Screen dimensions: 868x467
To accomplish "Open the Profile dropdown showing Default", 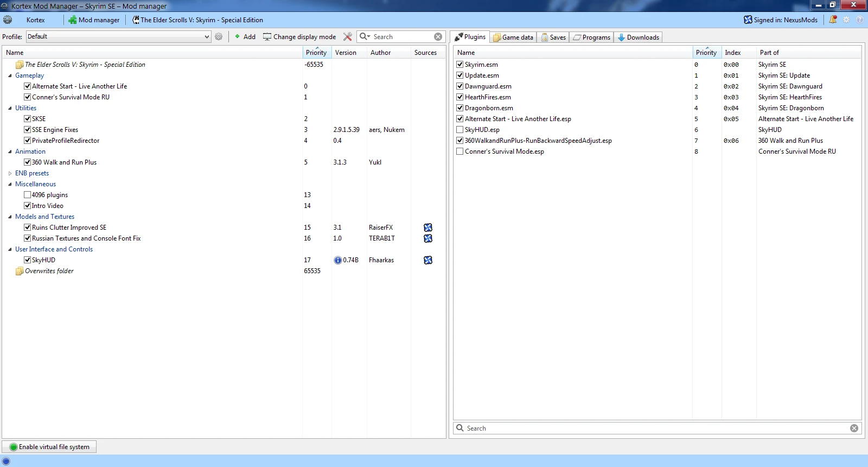I will (118, 37).
